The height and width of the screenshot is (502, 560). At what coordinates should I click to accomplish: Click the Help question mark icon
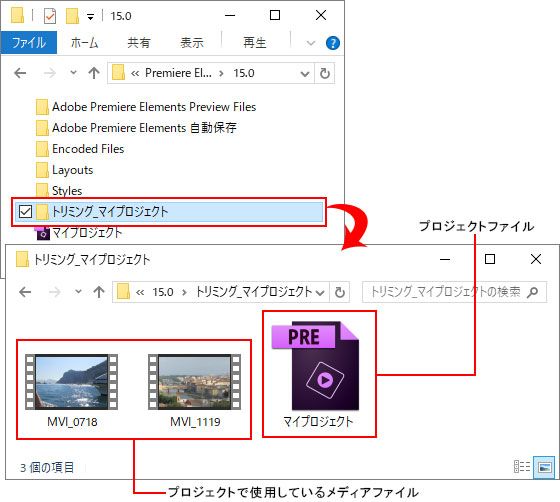point(332,43)
